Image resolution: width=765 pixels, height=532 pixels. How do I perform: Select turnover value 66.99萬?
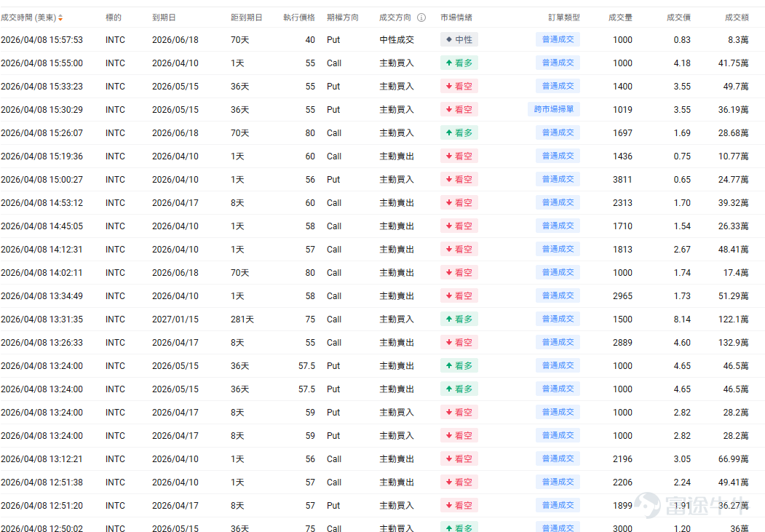pyautogui.click(x=733, y=459)
